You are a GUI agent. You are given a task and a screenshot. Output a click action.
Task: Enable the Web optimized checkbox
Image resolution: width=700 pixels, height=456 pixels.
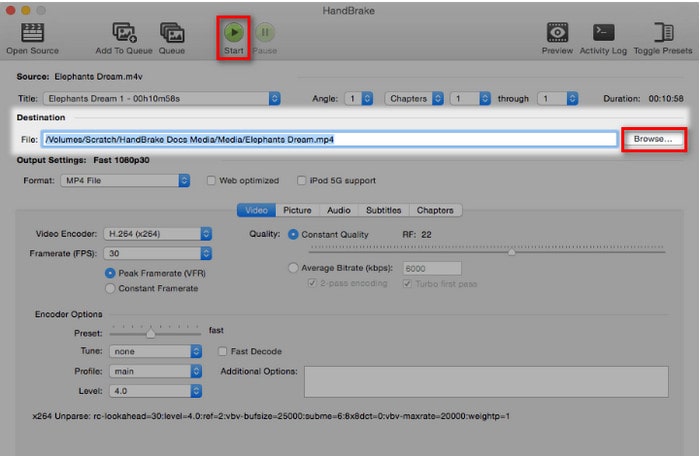click(211, 181)
